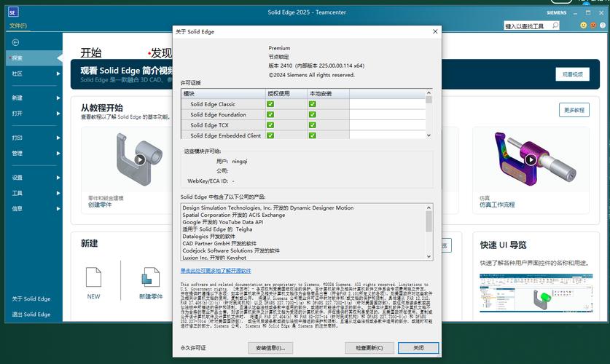Click the 授权使用 column header
The width and height of the screenshot is (610, 364).
[286, 94]
